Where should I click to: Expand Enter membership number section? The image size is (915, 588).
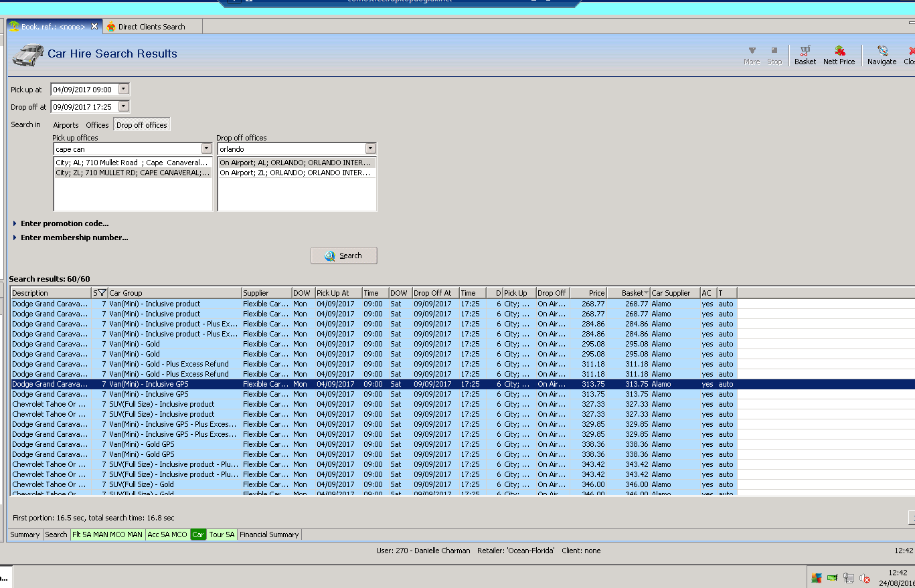pos(74,237)
